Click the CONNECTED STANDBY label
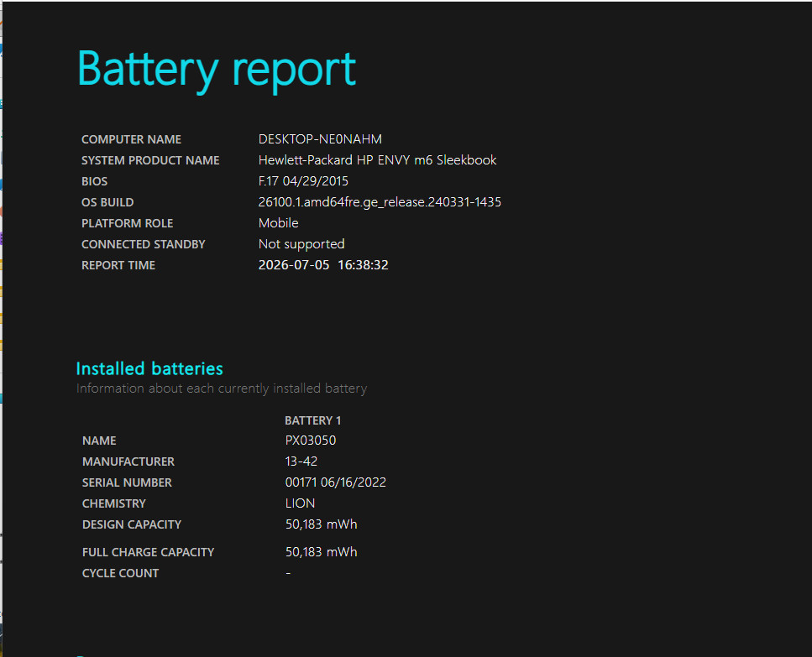 143,244
